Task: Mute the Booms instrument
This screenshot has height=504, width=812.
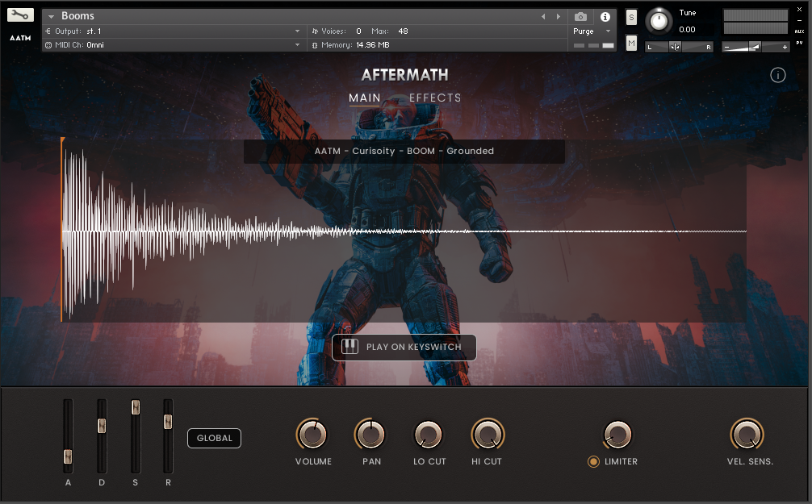Action: coord(631,42)
